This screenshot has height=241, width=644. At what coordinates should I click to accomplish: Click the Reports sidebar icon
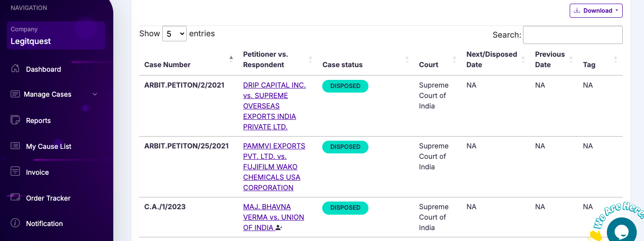(x=15, y=120)
